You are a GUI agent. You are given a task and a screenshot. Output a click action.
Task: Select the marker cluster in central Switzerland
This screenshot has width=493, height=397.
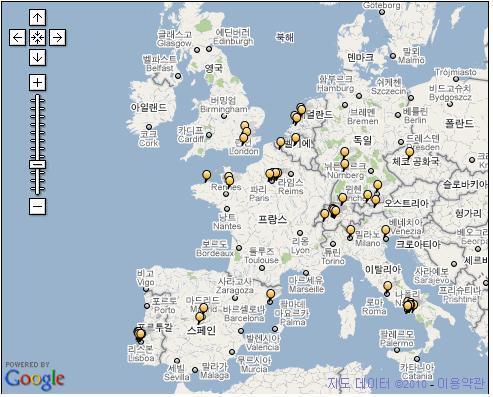(335, 211)
